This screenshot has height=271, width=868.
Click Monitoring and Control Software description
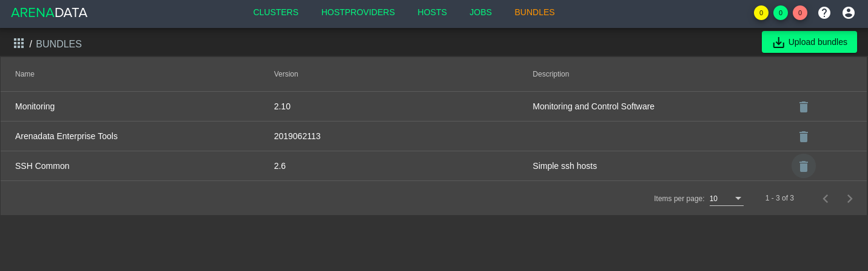click(593, 106)
